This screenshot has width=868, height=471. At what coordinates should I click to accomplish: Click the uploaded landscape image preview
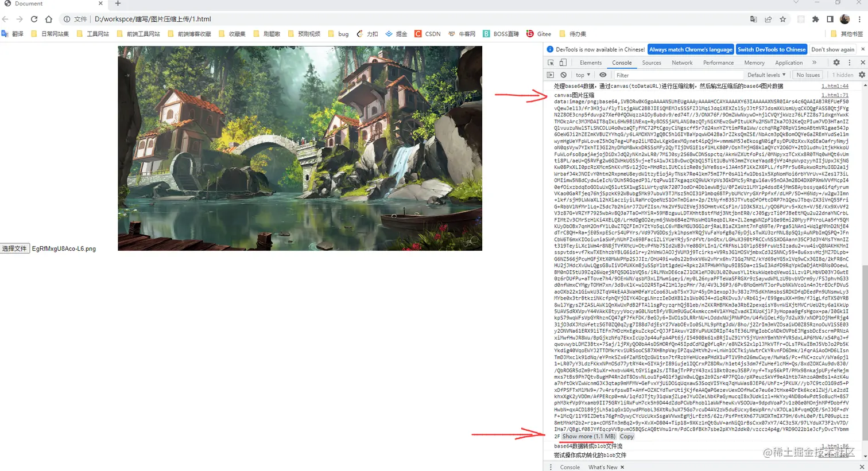click(300, 148)
